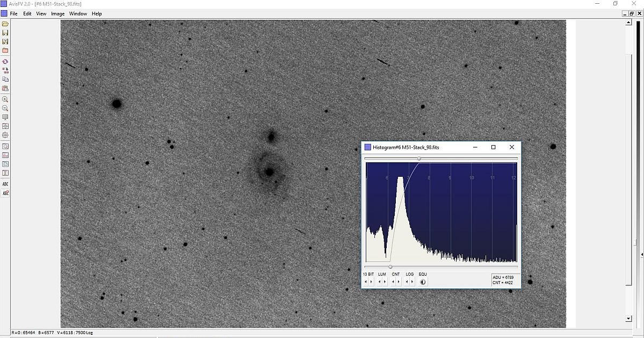Click the 'CNT = 4422' readout
The height and width of the screenshot is (338, 644).
(503, 283)
